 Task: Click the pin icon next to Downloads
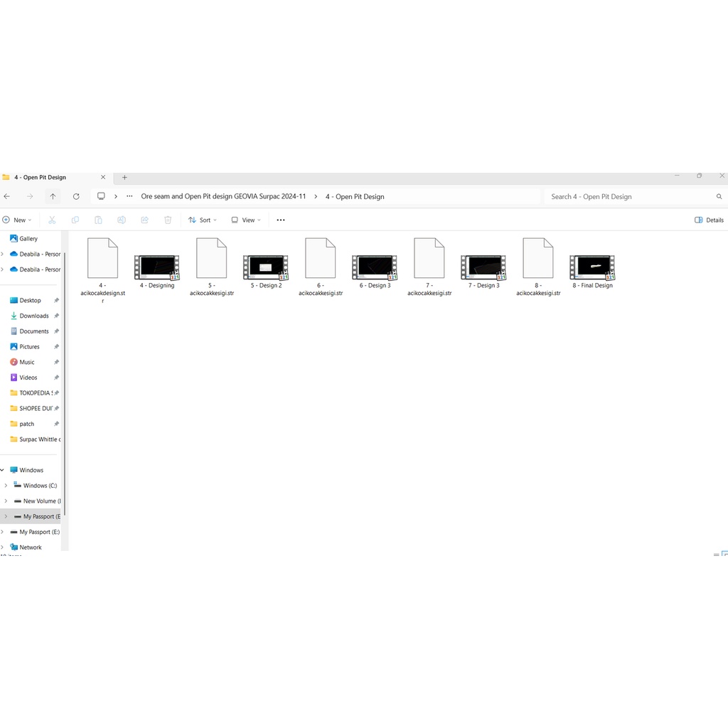57,316
